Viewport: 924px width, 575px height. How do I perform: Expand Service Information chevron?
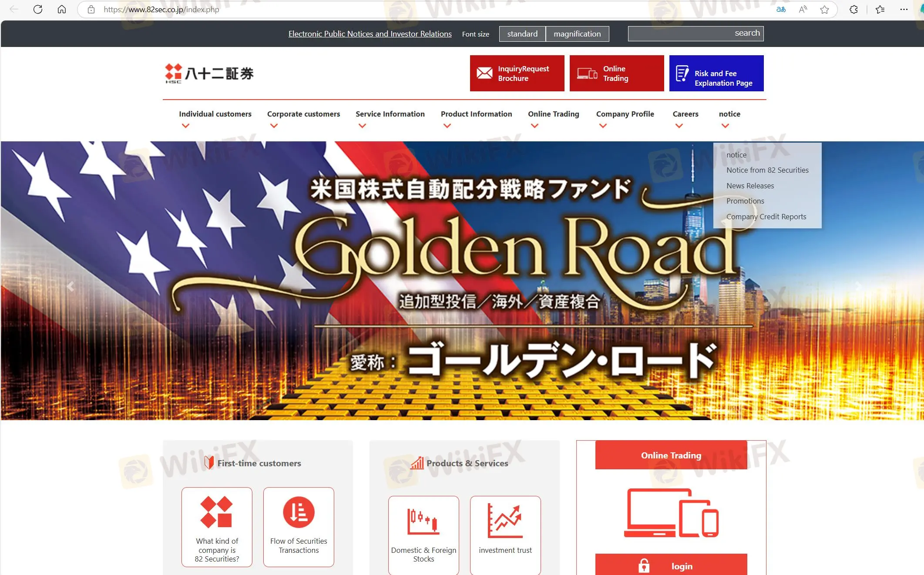tap(362, 126)
